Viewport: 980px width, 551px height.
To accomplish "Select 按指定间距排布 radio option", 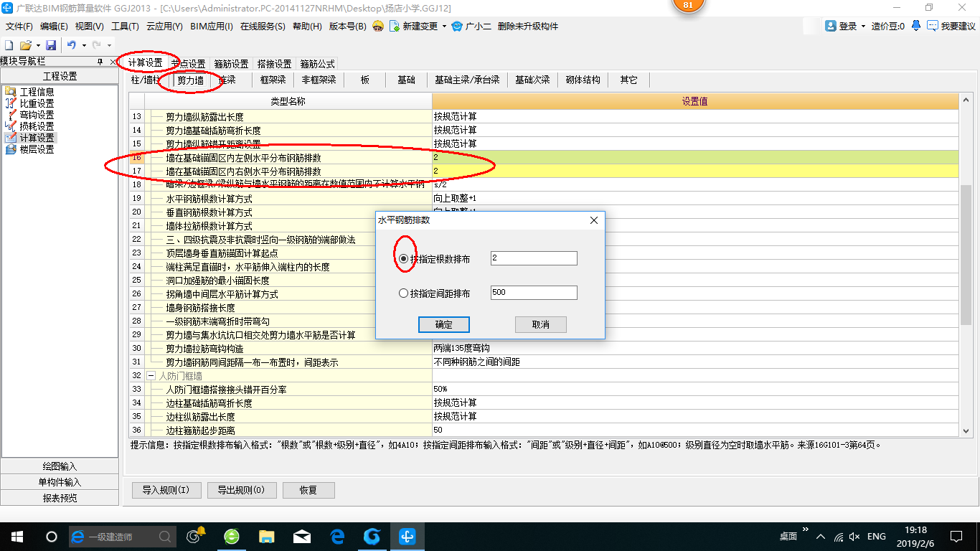I will coord(404,293).
